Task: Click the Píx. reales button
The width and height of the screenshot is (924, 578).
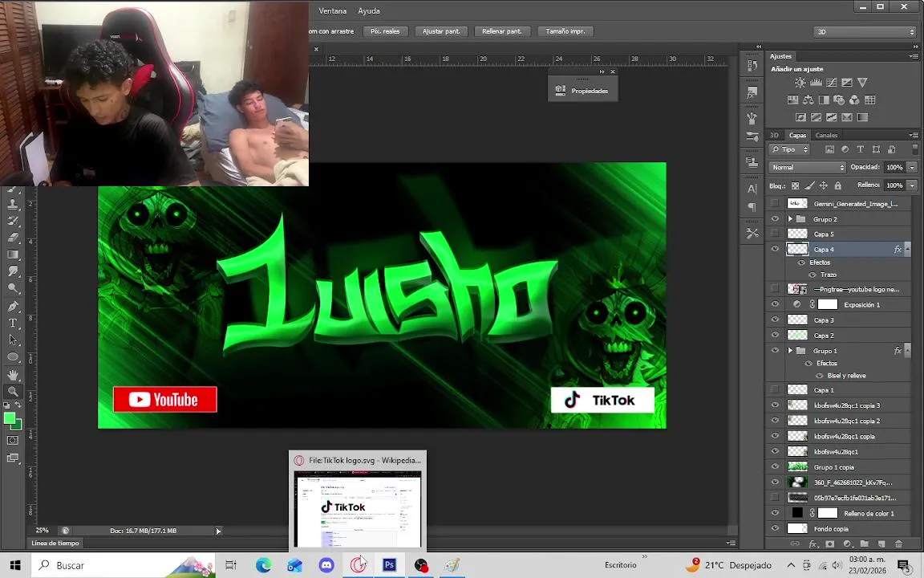Action: [385, 31]
